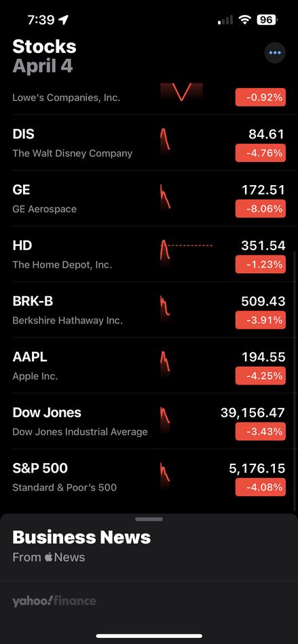Open the Dow Jones Industrial Average row
The width and height of the screenshot is (298, 644).
coord(149,421)
